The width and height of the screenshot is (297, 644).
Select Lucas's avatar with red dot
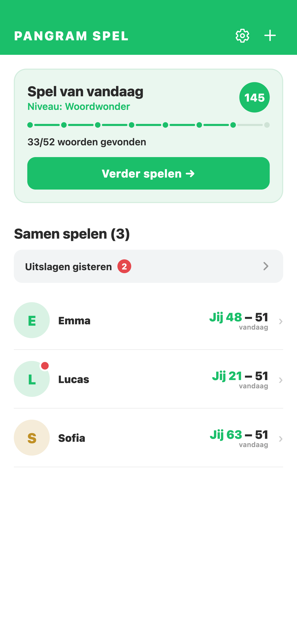coord(32,379)
